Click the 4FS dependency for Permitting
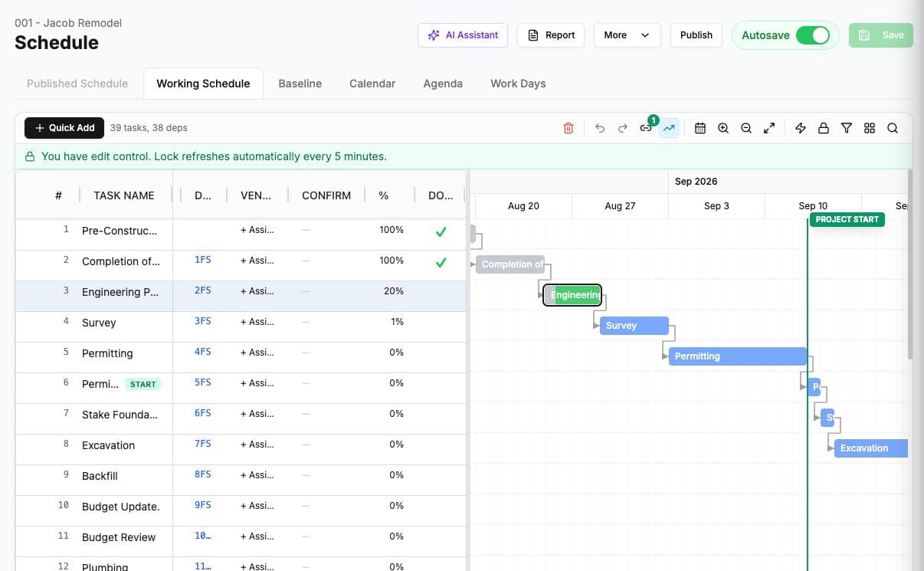Viewport: 924px width, 571px height. click(x=202, y=352)
